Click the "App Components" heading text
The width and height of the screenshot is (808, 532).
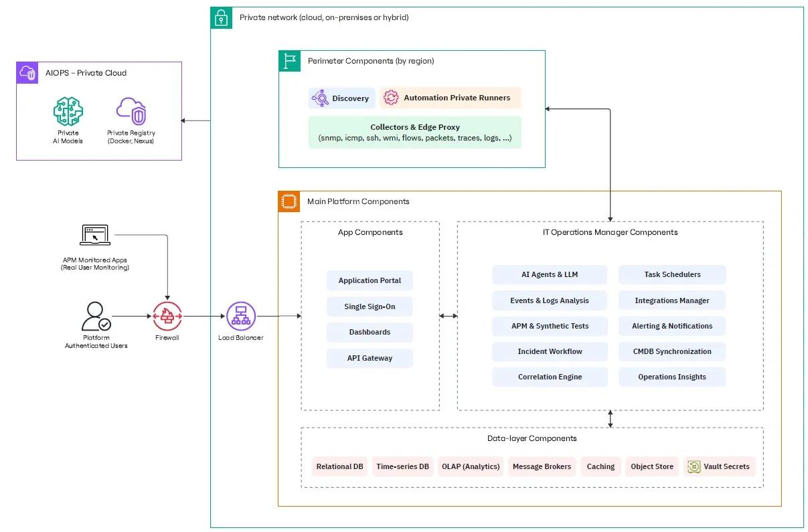click(x=370, y=232)
